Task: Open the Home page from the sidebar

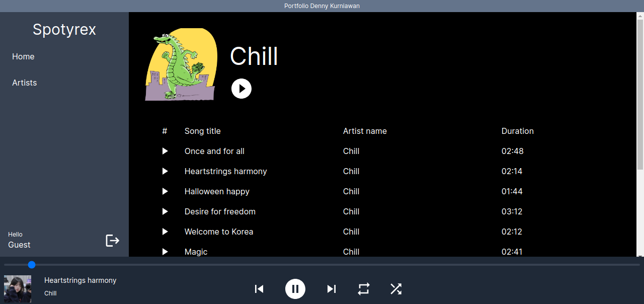Action: point(23,56)
